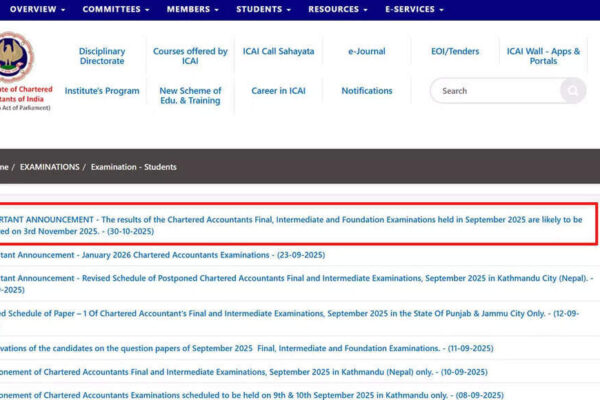Open the e-Journal link
The width and height of the screenshot is (600, 400).
click(367, 51)
